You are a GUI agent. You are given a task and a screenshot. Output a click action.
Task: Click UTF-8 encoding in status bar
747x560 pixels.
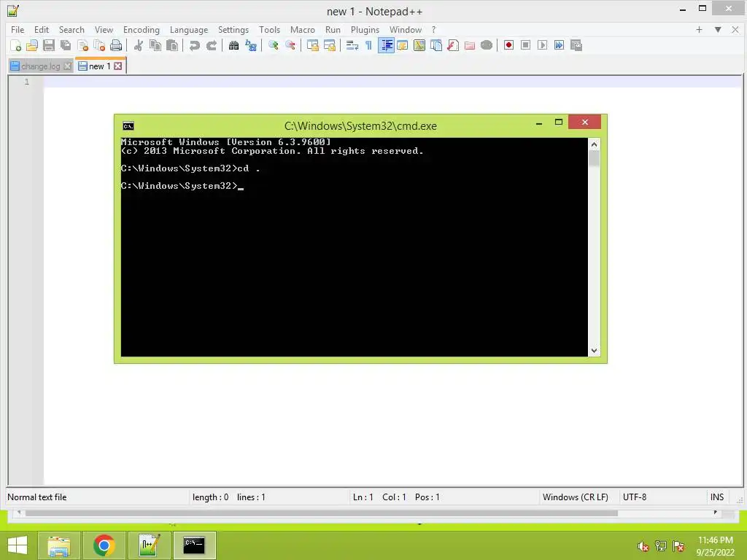[x=635, y=497]
